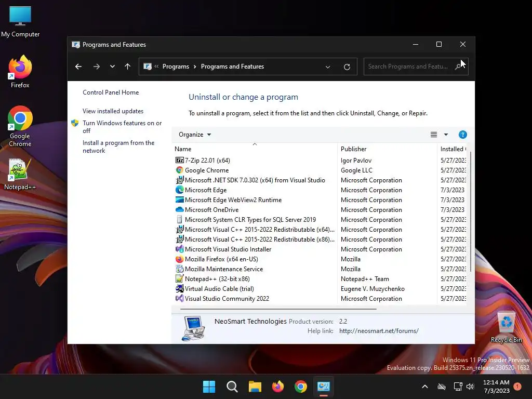Open Firefox desktop shortcut
The width and height of the screenshot is (532, 399).
[x=20, y=72]
